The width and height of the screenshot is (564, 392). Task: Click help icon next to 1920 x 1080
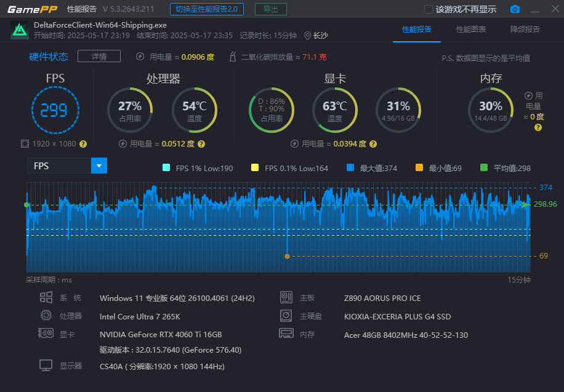pos(83,144)
